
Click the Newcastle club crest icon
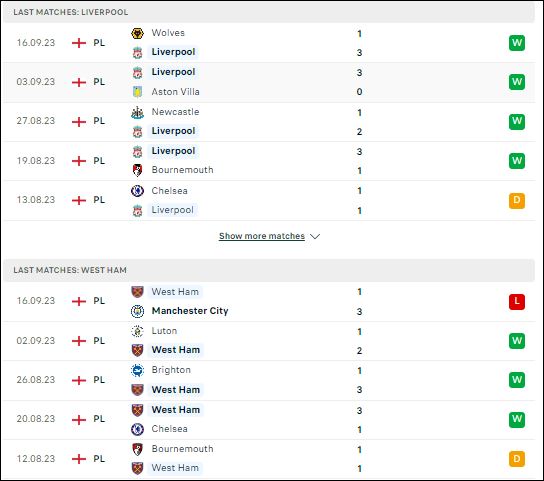[x=137, y=112]
